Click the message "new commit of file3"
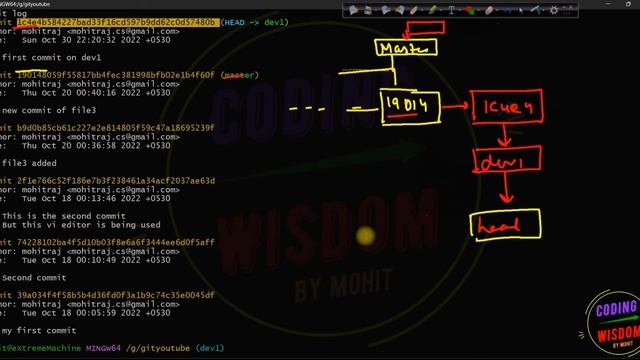 [49, 110]
